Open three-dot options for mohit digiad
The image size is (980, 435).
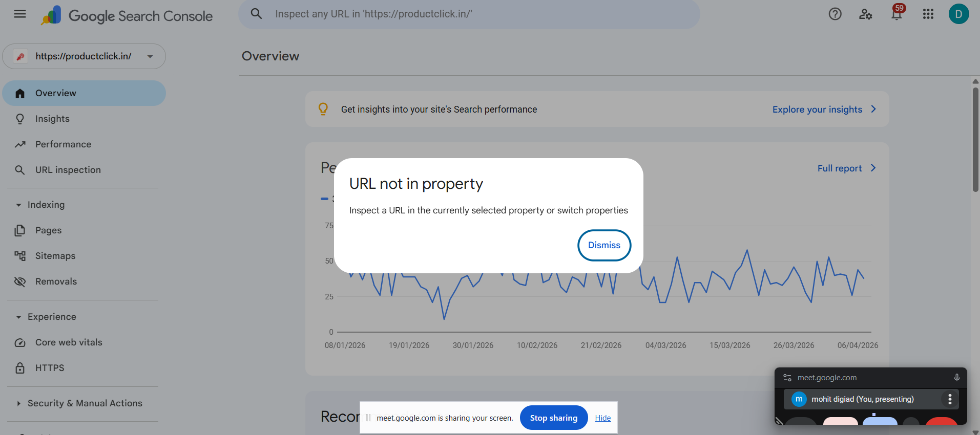[x=950, y=399]
